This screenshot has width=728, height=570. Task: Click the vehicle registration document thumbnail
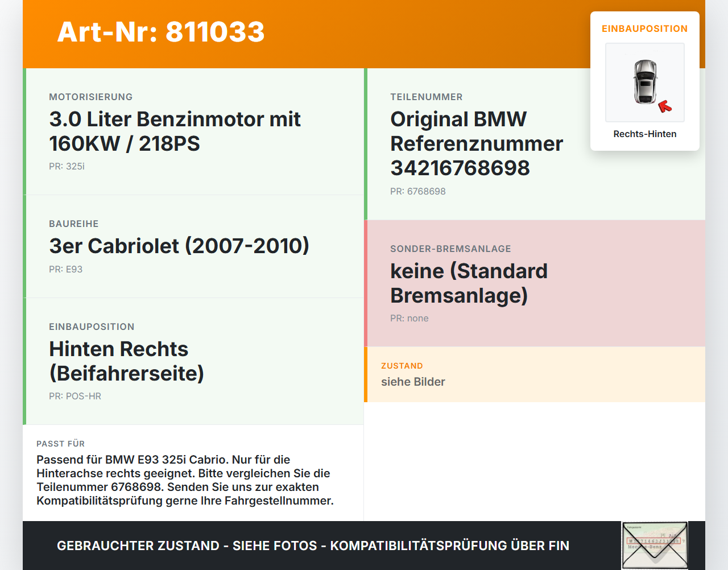655,545
